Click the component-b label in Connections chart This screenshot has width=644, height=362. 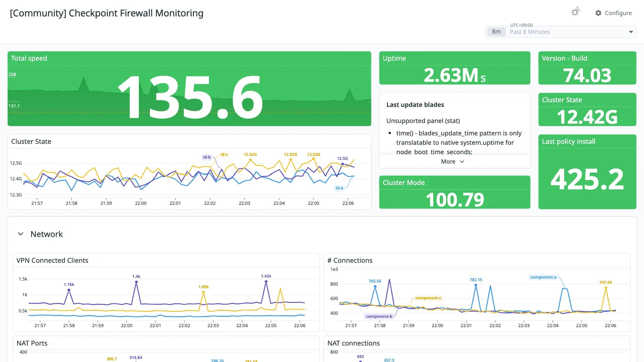[x=379, y=316]
